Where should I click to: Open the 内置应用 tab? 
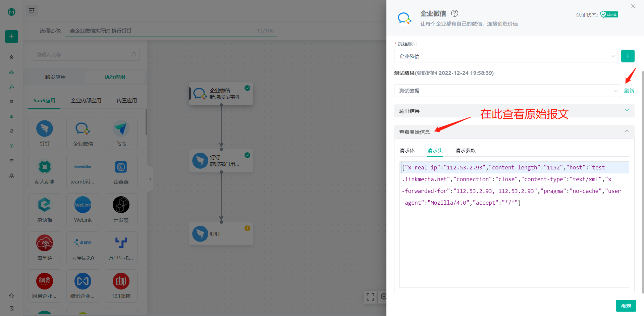click(127, 100)
